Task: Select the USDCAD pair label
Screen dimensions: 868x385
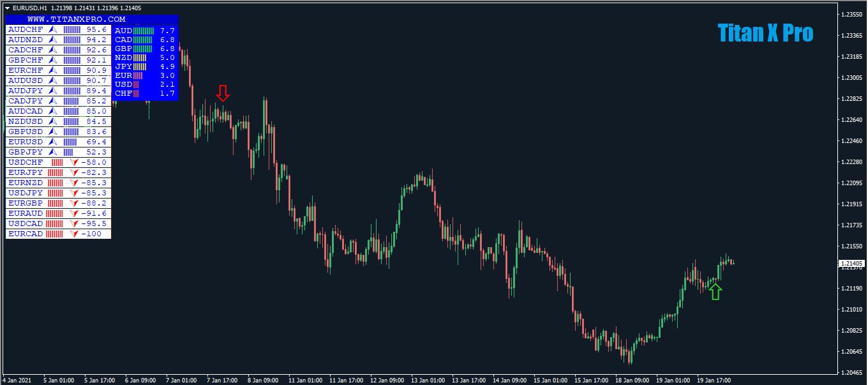Action: (26, 223)
